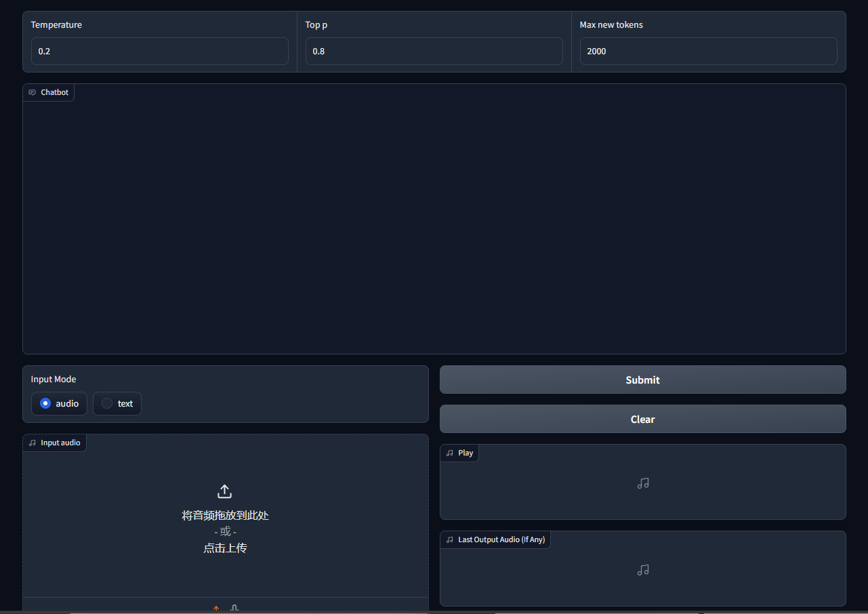The width and height of the screenshot is (868, 614).
Task: Click the Last Output Audio (If Any) label
Action: pyautogui.click(x=501, y=539)
